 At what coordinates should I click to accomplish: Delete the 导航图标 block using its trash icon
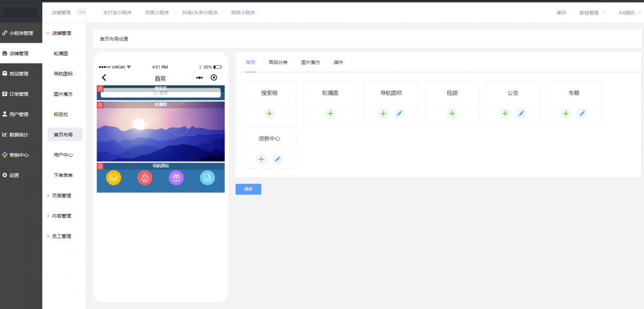[x=100, y=167]
